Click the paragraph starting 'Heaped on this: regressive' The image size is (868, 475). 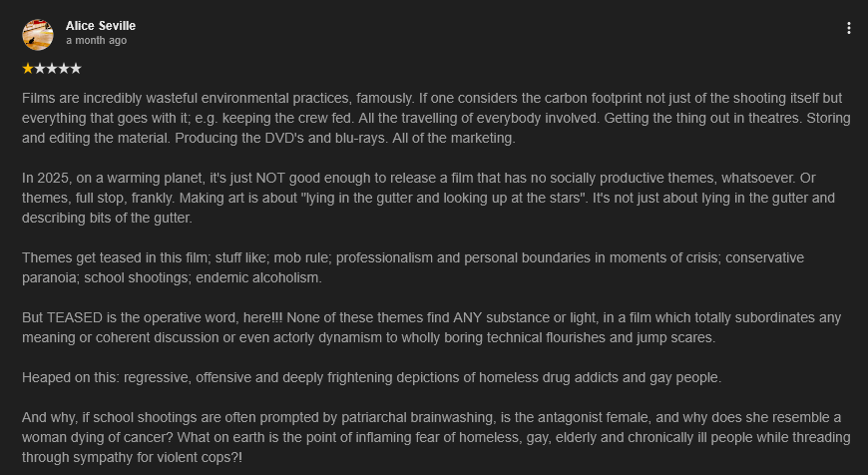click(371, 377)
